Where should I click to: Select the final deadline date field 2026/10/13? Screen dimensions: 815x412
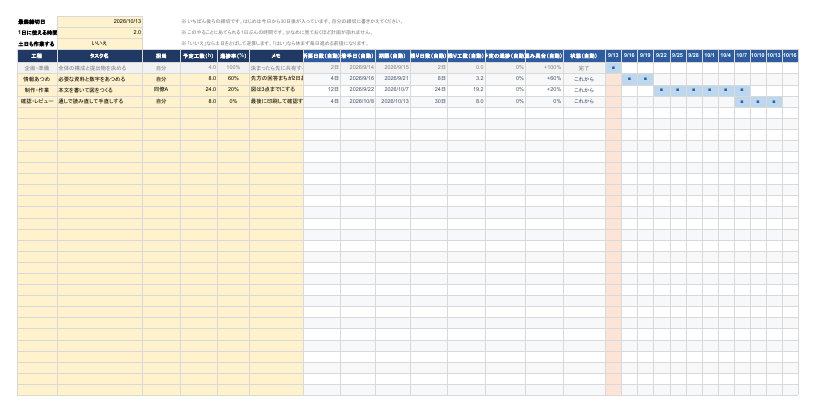pyautogui.click(x=99, y=22)
